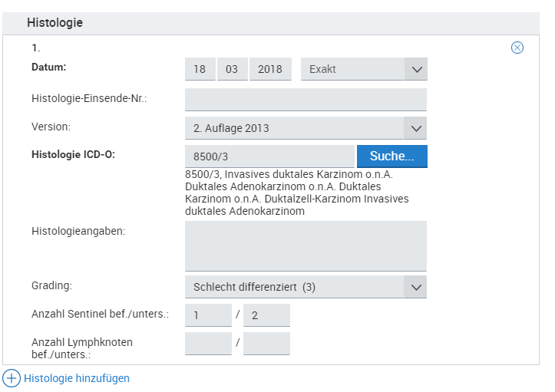Click the Histologie ICD-O code field

(269, 156)
